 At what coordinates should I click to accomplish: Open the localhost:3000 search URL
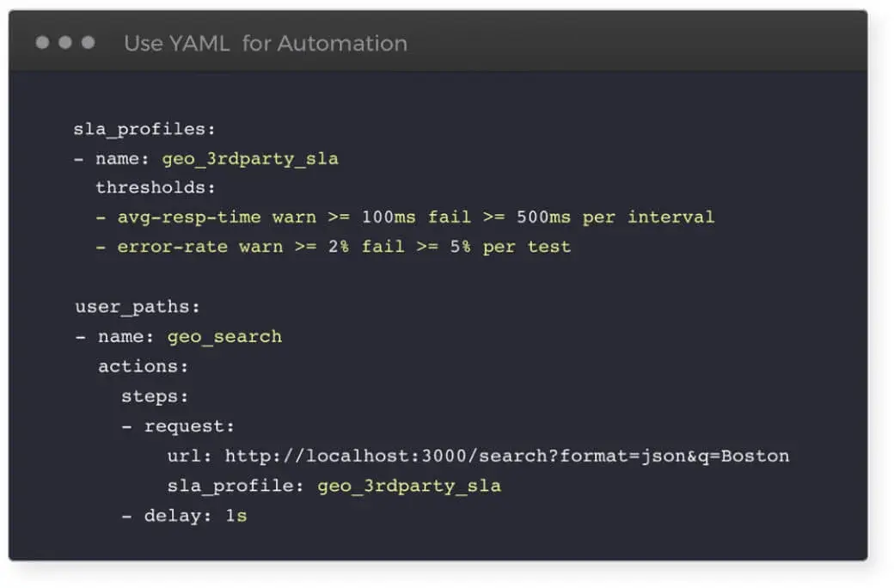[507, 456]
